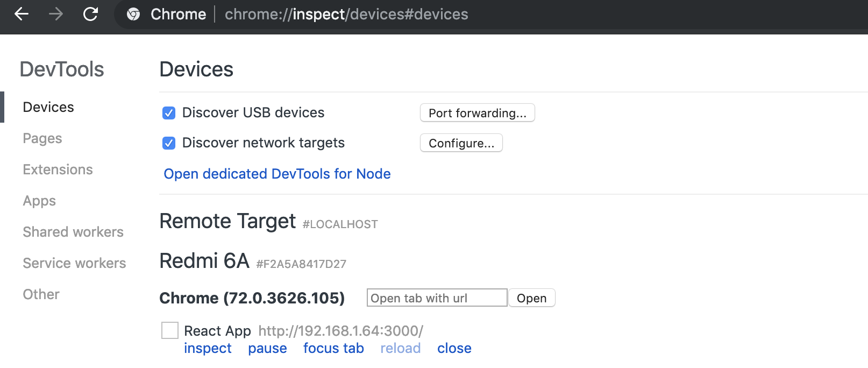Close the React App remote tab
The image size is (868, 368).
pos(454,348)
